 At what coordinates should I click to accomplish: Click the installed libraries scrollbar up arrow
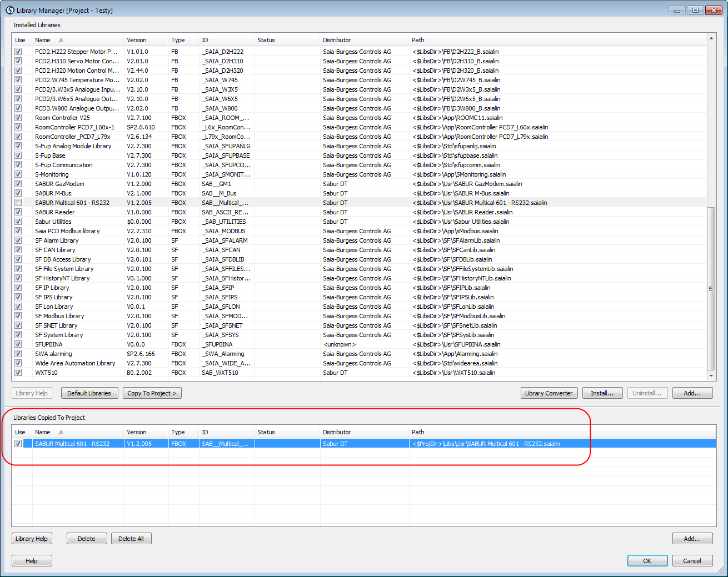(711, 38)
